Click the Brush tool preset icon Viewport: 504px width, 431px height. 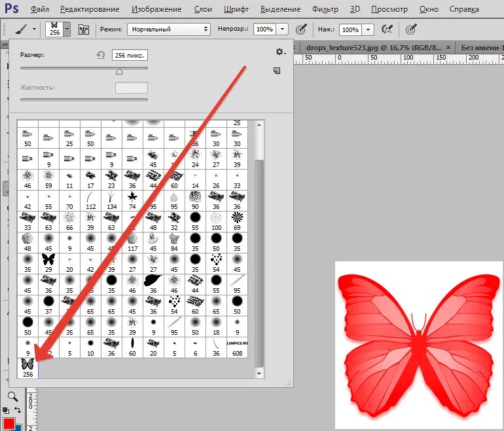click(x=21, y=29)
